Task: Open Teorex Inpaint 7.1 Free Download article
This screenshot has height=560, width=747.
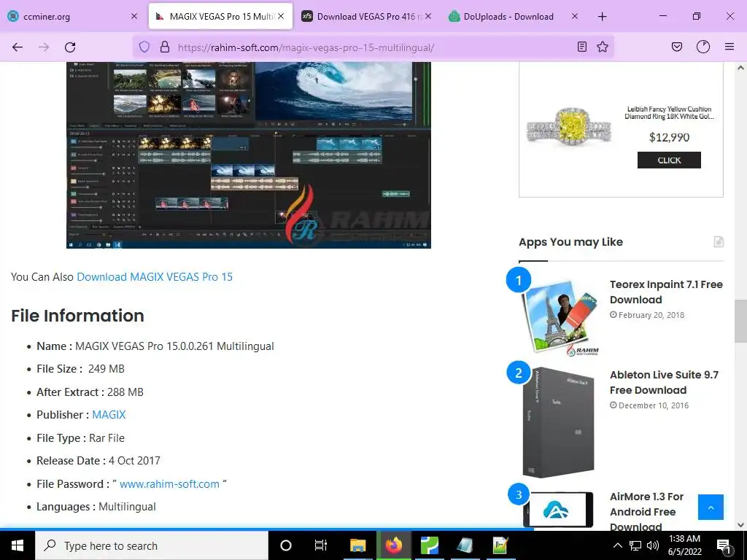Action: click(666, 292)
